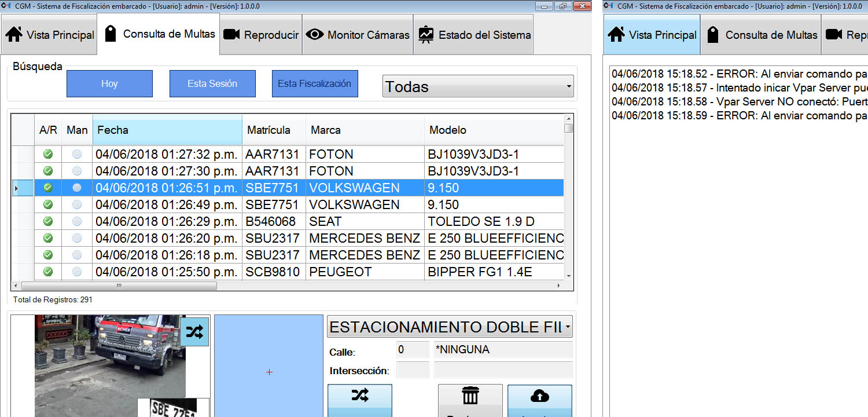The height and width of the screenshot is (417, 868).
Task: Select Consulta de Multas tab in left window
Action: click(159, 34)
